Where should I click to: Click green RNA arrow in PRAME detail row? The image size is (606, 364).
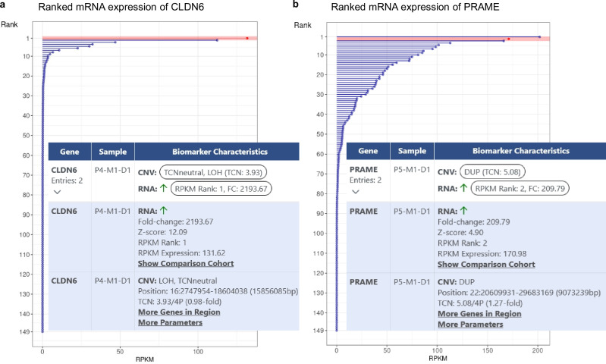[x=463, y=211]
